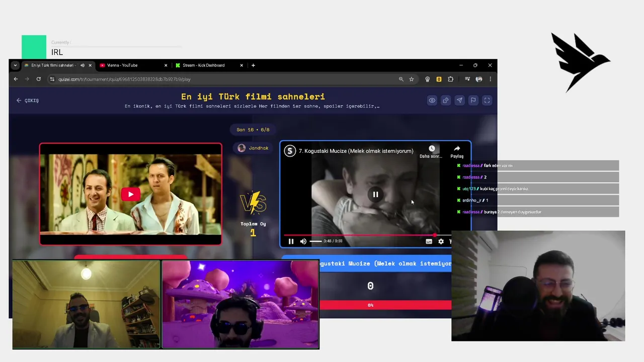
Task: Close the Stream - Kick Dashboard tab
Action: pos(242,65)
